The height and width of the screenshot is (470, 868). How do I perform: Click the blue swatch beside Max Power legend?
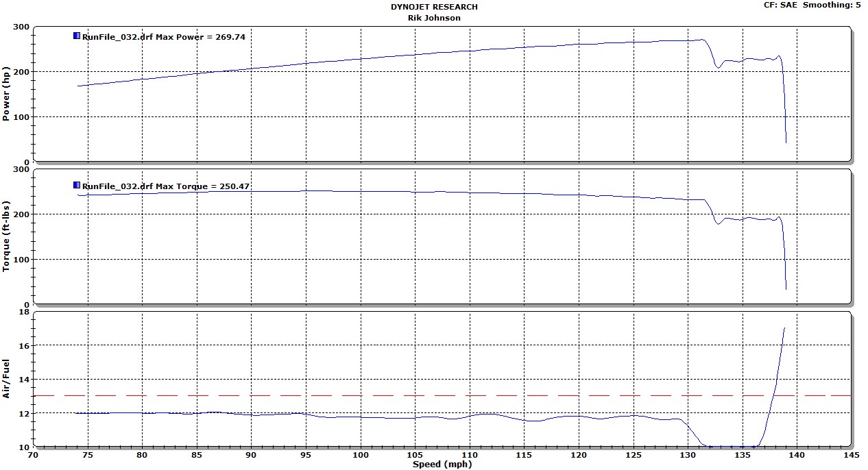pyautogui.click(x=77, y=36)
